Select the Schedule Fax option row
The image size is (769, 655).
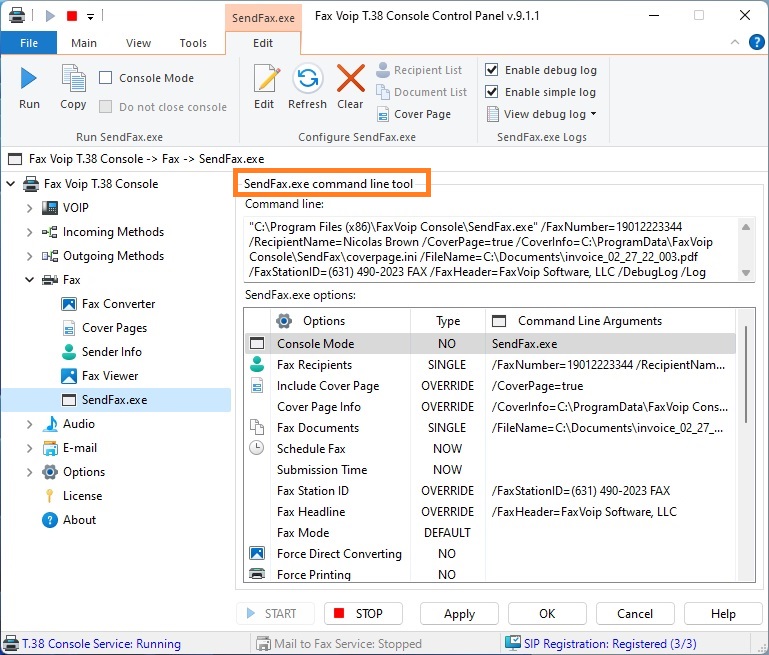point(490,449)
